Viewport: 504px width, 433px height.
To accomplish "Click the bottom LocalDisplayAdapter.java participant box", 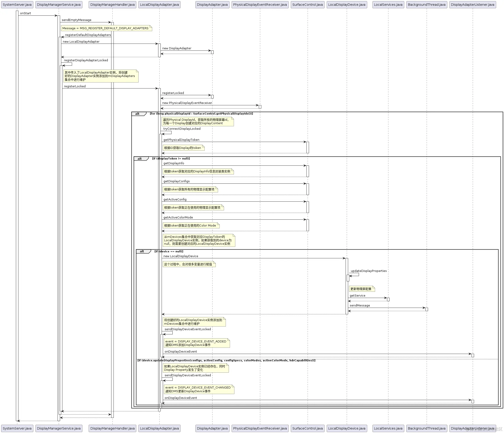I will [159, 428].
